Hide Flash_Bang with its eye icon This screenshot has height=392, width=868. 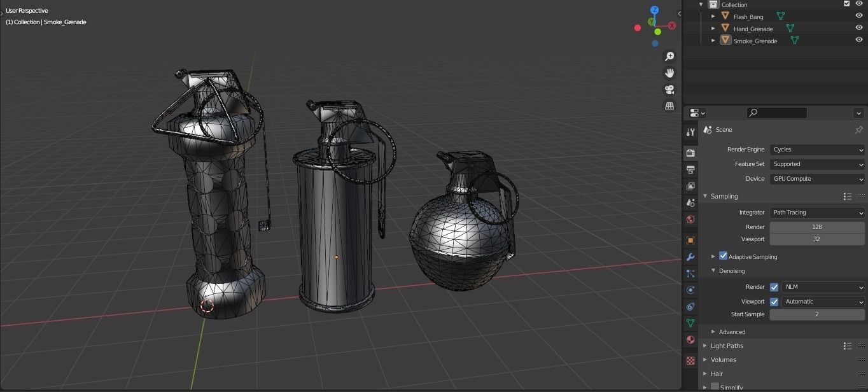(859, 16)
